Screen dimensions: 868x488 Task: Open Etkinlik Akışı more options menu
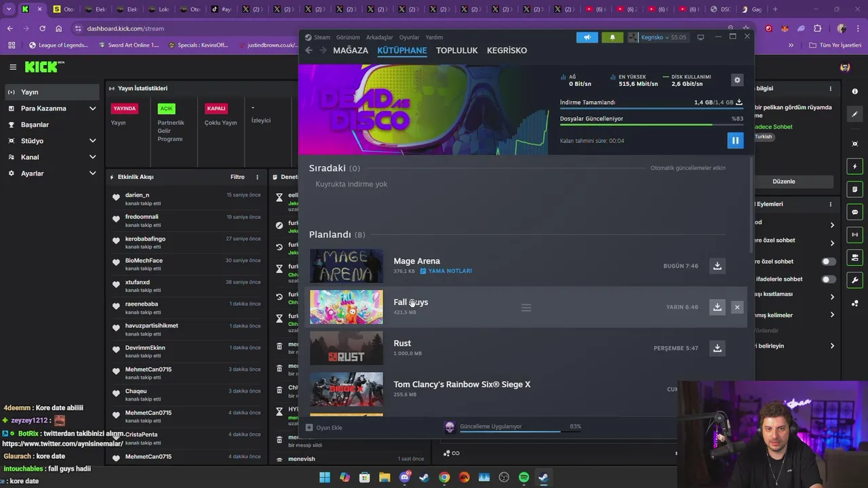point(257,177)
